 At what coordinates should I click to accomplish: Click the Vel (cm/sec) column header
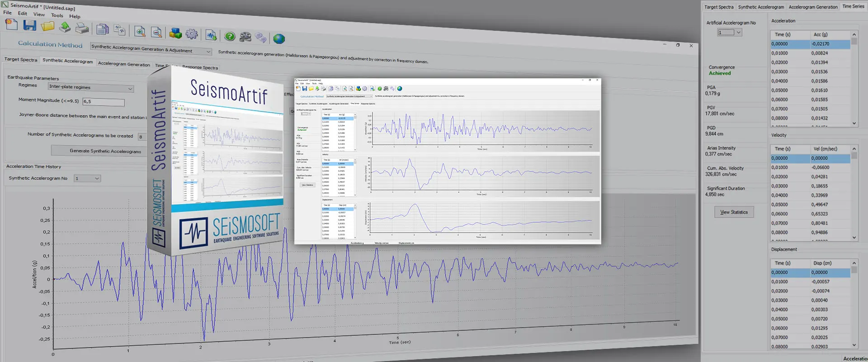(x=830, y=149)
